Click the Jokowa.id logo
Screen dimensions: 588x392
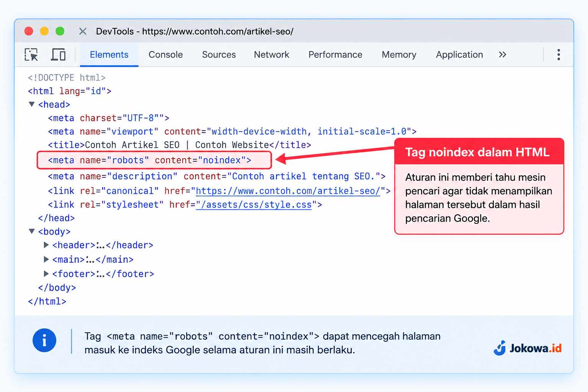(528, 348)
